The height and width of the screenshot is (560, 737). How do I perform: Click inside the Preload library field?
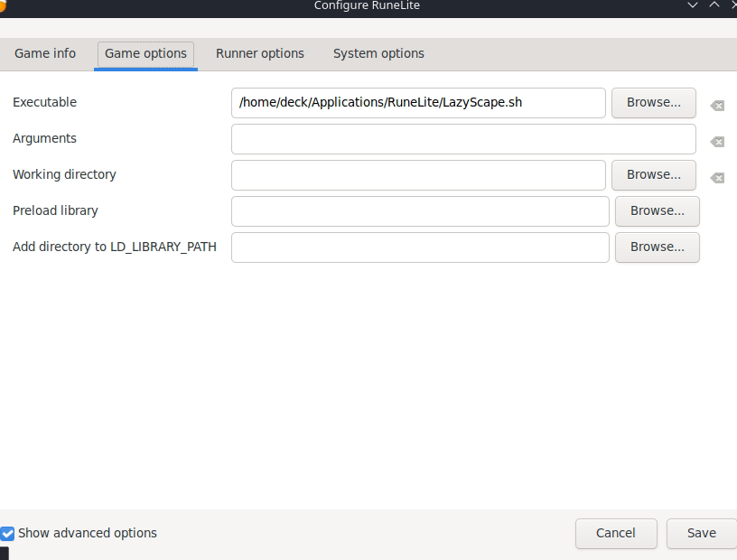pyautogui.click(x=420, y=211)
